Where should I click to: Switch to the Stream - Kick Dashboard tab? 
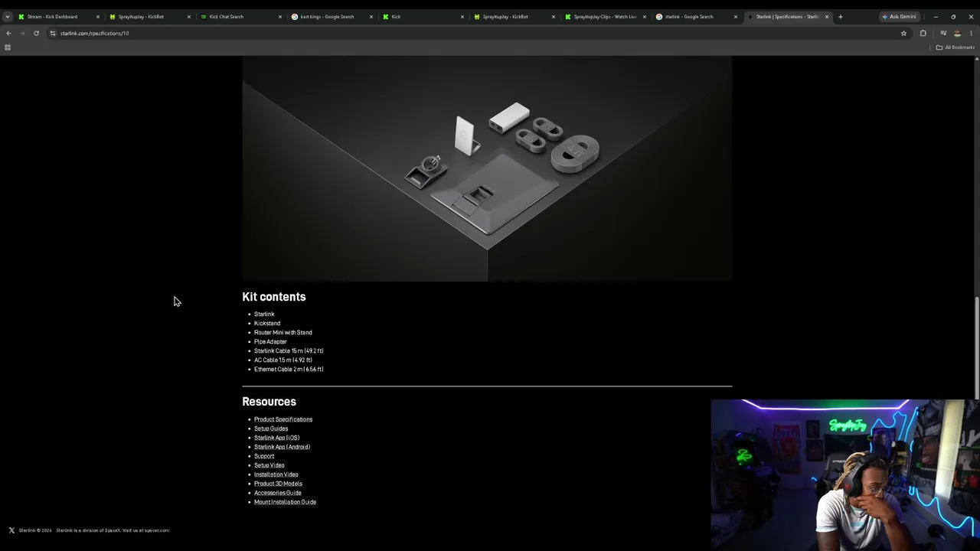[x=59, y=17]
